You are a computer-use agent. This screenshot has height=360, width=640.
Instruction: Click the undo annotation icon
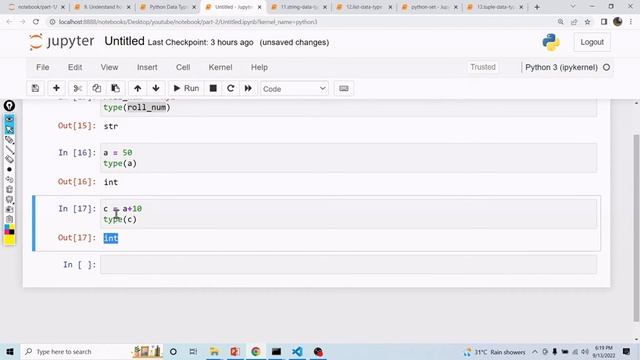(9, 179)
